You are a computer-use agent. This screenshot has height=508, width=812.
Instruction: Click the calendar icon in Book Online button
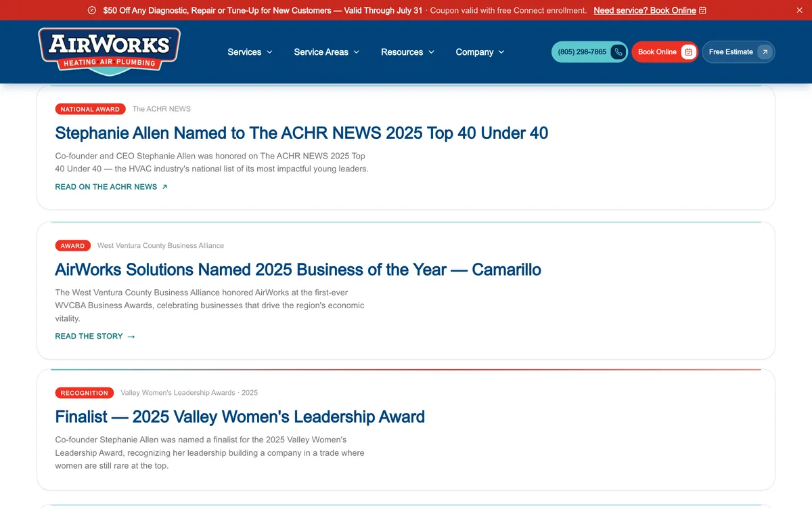click(688, 52)
